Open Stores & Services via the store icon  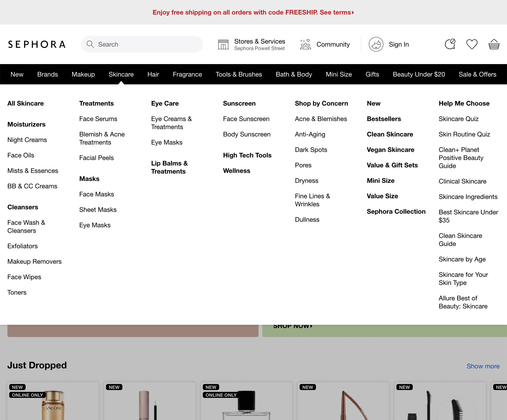(223, 44)
